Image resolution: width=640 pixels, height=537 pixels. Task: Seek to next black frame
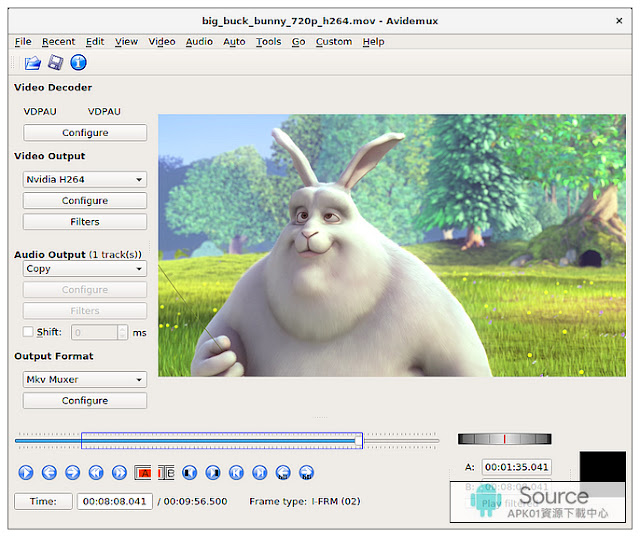click(x=213, y=473)
